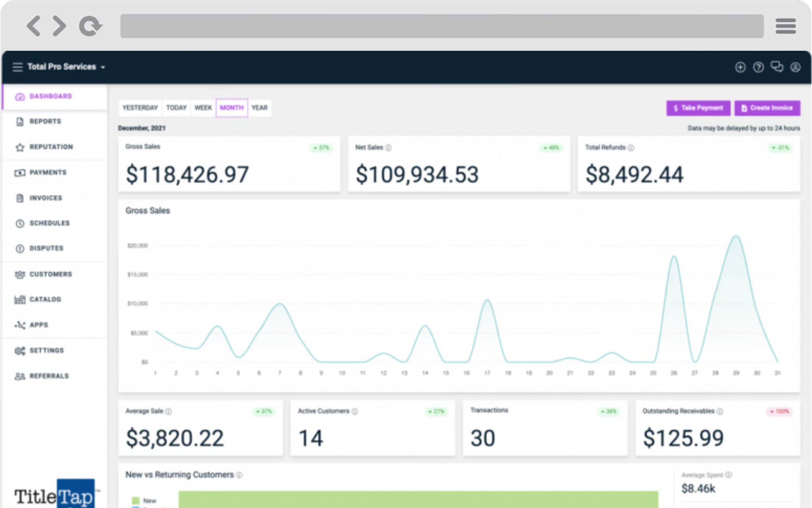Click the Average Sale value $3,820.22
The width and height of the screenshot is (812, 508).
(x=175, y=438)
